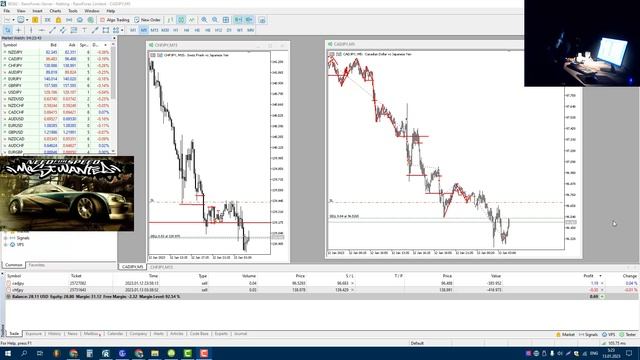
Task: Open the graphical objects dropdown arrow
Action: [122, 30]
